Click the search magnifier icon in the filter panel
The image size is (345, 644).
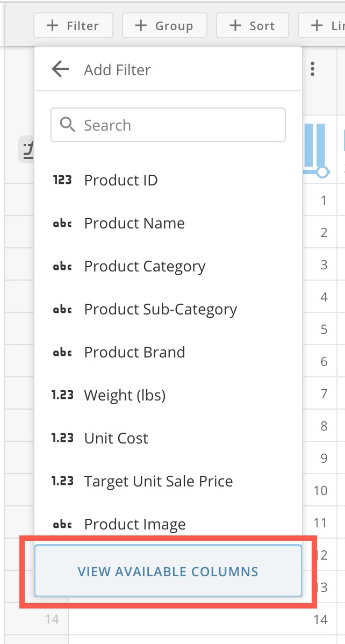point(68,124)
